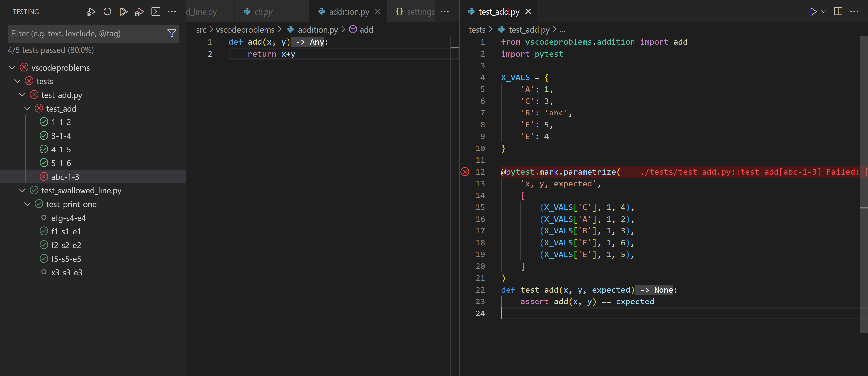Run Python file play button
This screenshot has width=868, height=376.
(x=813, y=12)
